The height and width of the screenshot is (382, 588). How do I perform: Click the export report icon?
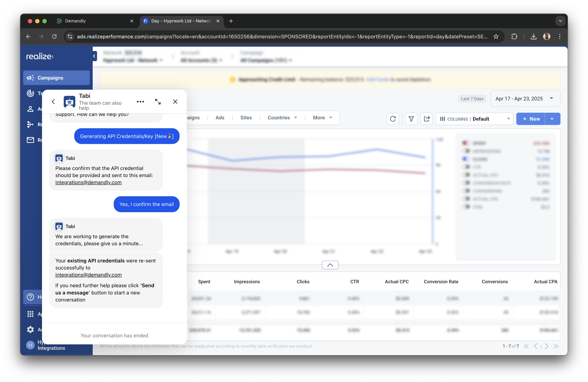click(x=426, y=119)
